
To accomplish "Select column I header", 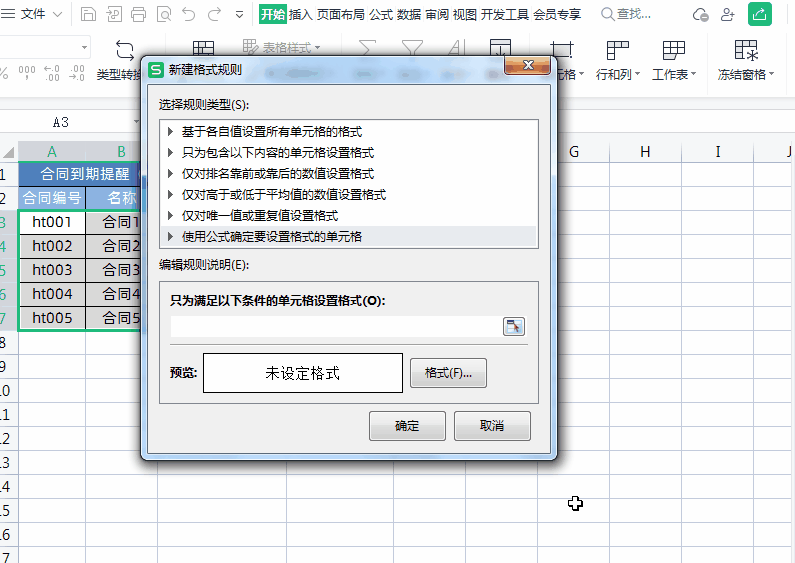I will [x=717, y=152].
